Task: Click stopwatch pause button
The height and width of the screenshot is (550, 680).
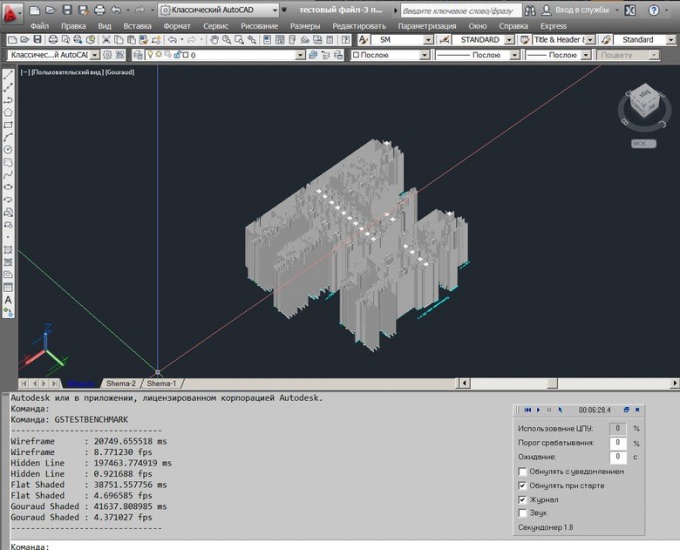Action: coord(549,410)
